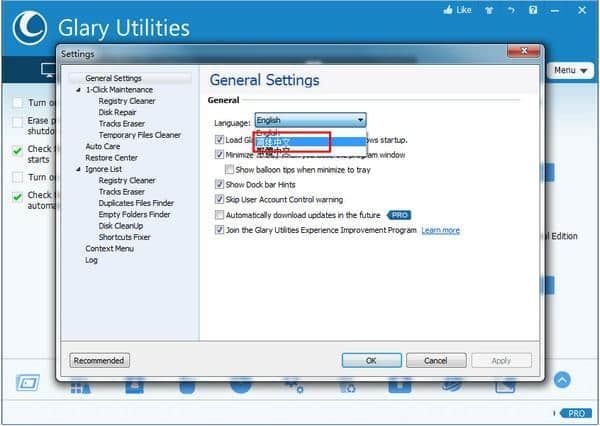The image size is (600, 426).
Task: Click the scroll-up arrow circle in bottom dock
Action: tap(563, 380)
